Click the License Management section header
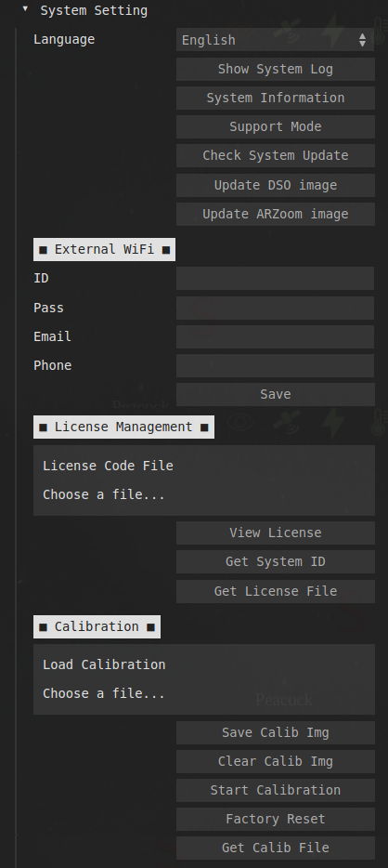 point(123,427)
